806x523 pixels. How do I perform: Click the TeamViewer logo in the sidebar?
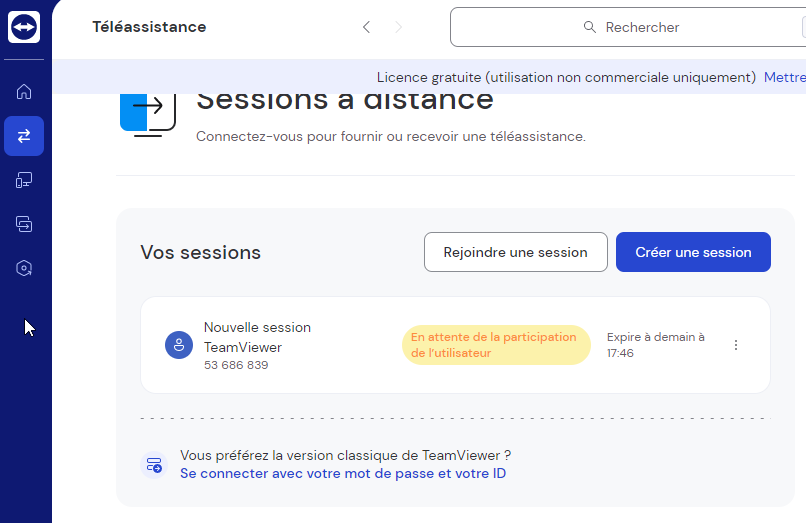[24, 27]
